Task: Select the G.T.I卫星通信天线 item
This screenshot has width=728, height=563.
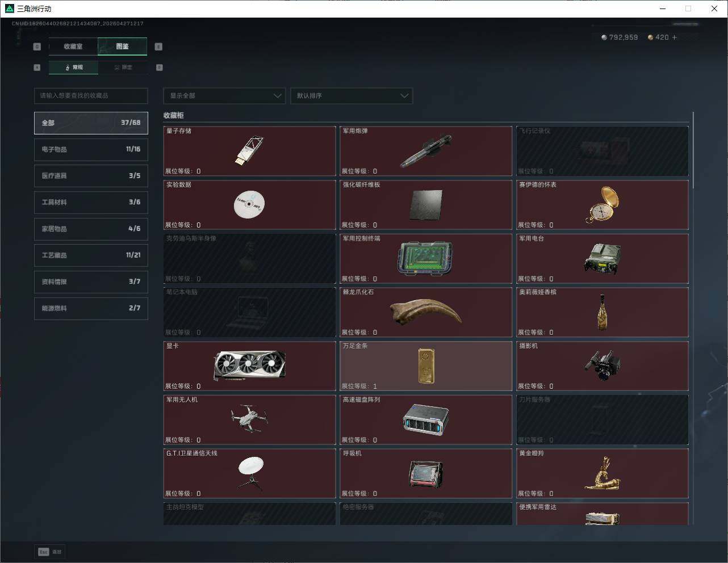Action: 250,473
